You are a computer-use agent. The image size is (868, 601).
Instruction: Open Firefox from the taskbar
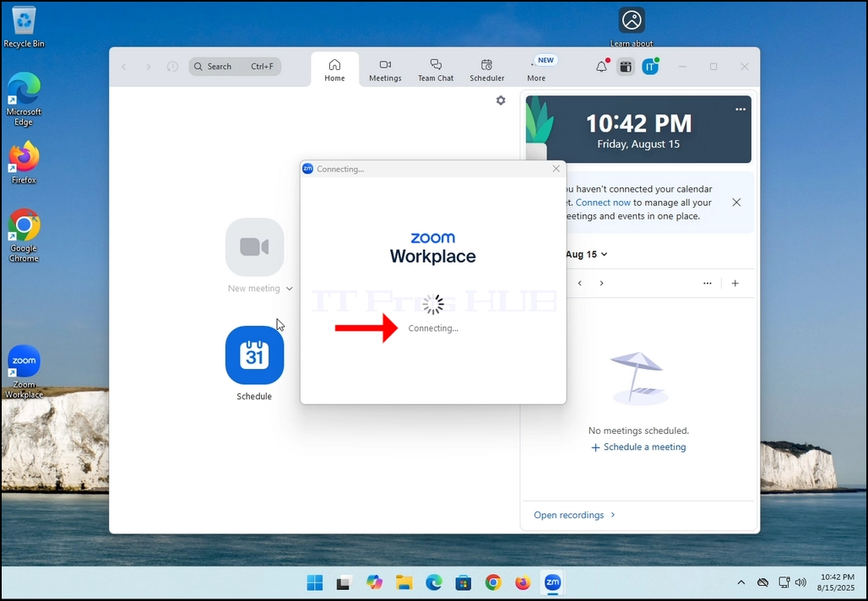523,582
